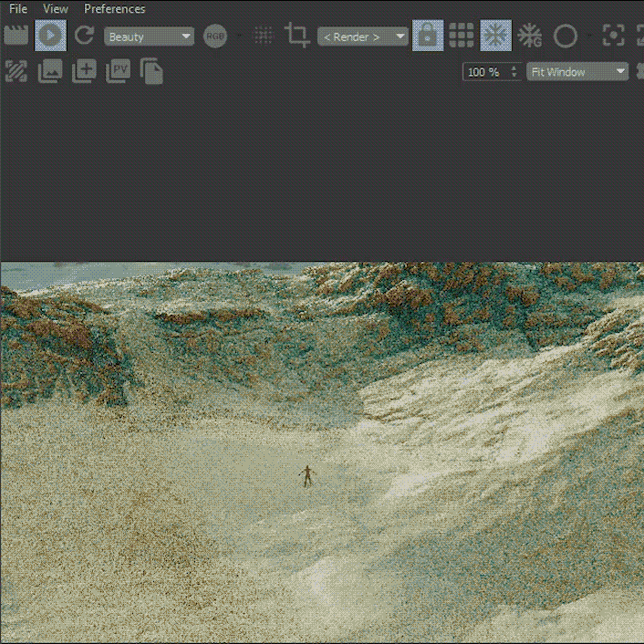Toggle the IPR play button
Viewport: 644px width, 644px height.
coord(50,36)
